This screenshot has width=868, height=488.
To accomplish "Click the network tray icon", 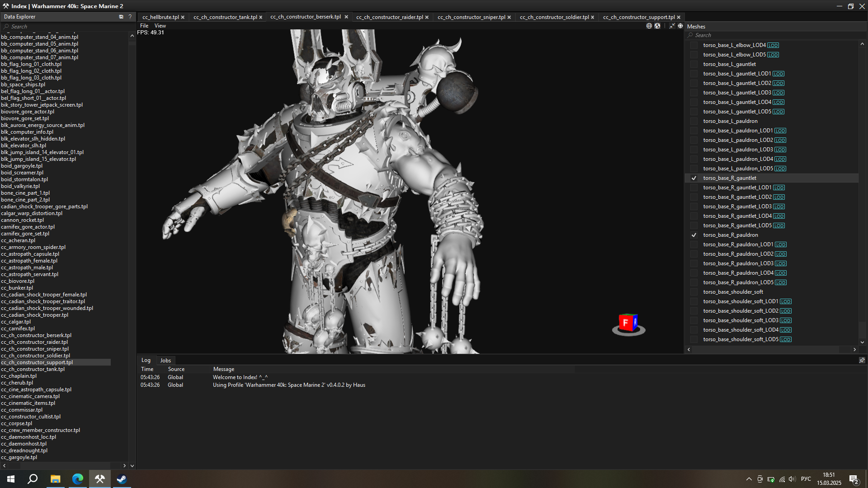I will (x=782, y=479).
